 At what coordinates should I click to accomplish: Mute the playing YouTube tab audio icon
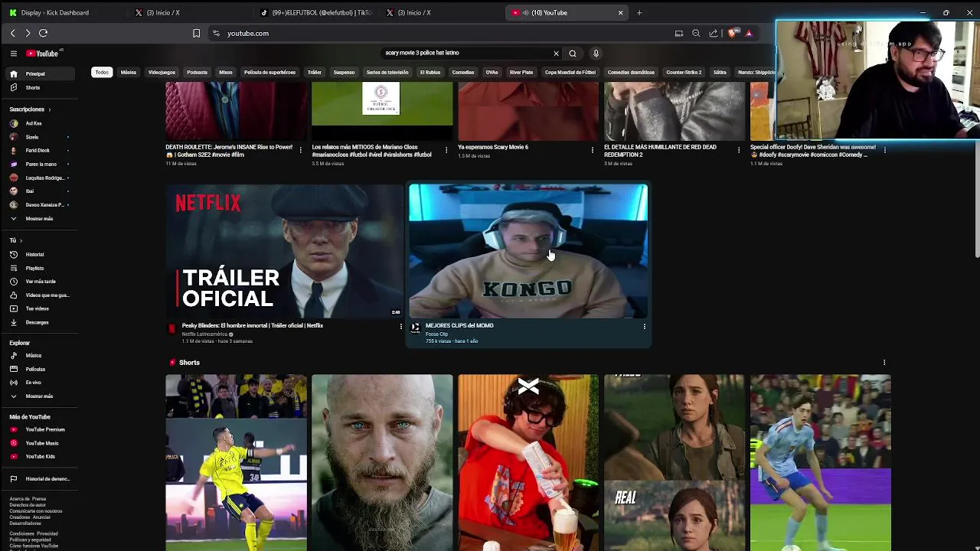tap(525, 12)
